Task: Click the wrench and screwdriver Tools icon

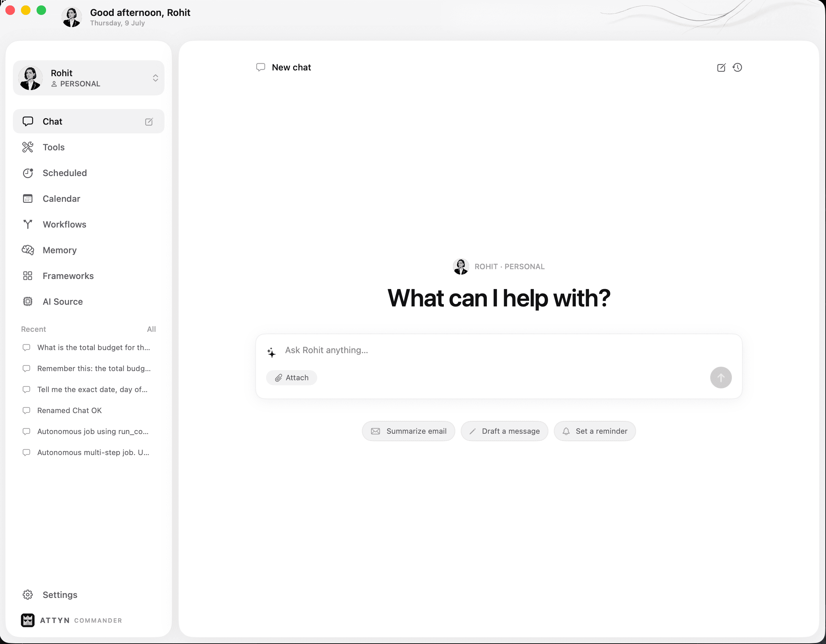Action: (x=28, y=147)
